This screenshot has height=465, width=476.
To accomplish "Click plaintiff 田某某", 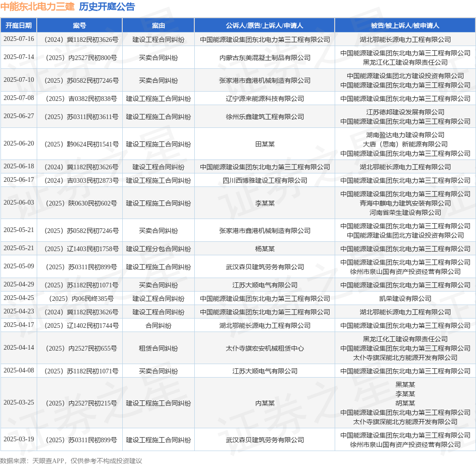I will coord(264,144).
